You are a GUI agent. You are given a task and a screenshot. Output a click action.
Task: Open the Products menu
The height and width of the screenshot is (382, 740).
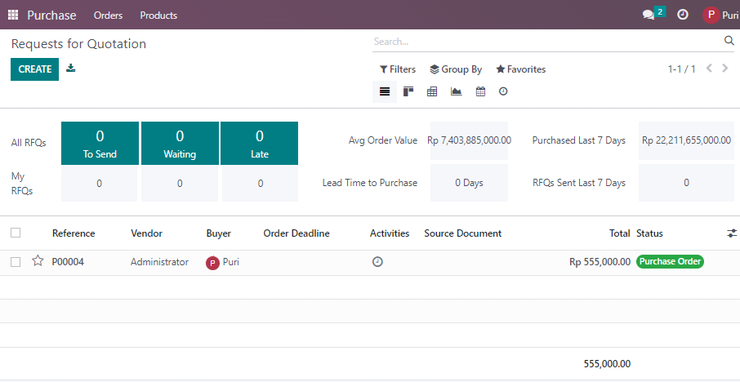159,16
